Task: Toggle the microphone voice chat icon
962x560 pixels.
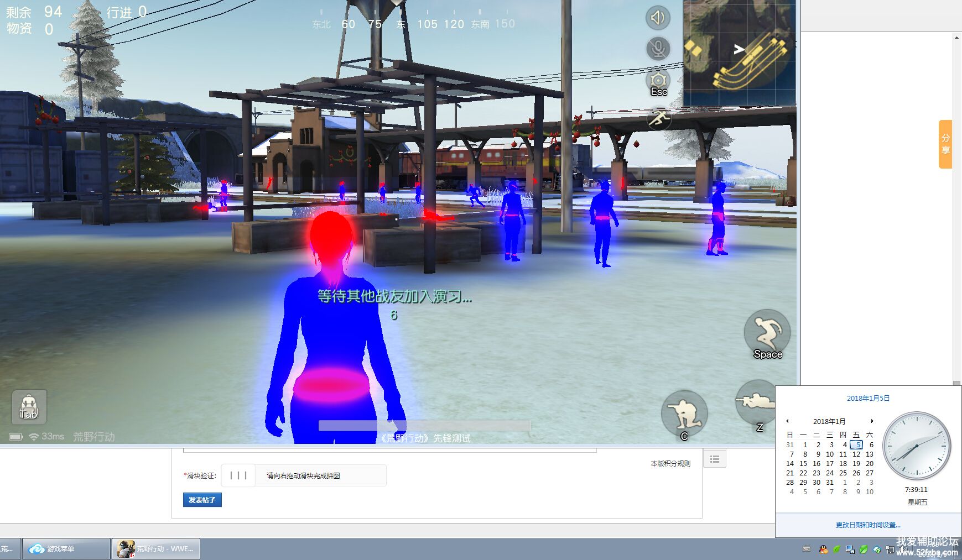Action: point(658,49)
